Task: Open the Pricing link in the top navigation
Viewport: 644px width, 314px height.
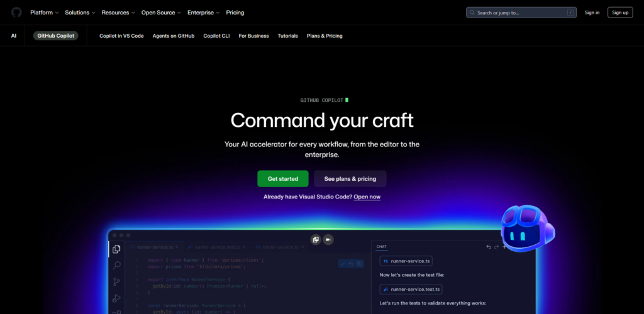Action: tap(235, 13)
